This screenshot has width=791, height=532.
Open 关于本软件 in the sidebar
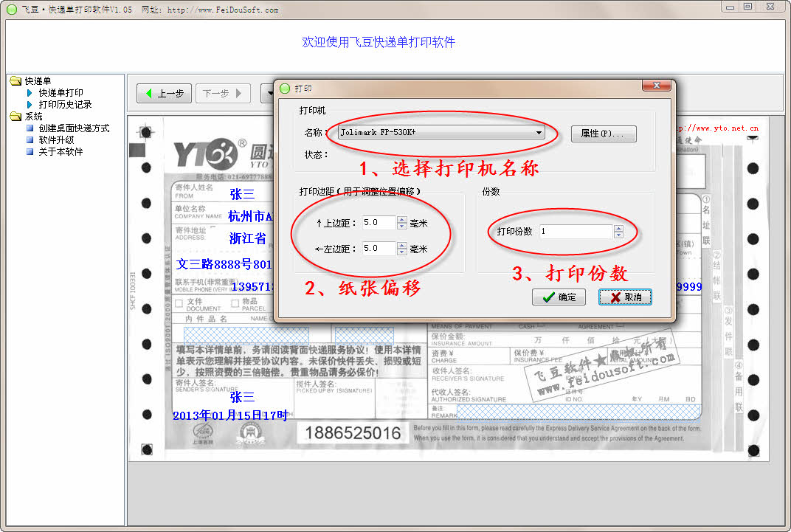click(x=61, y=152)
